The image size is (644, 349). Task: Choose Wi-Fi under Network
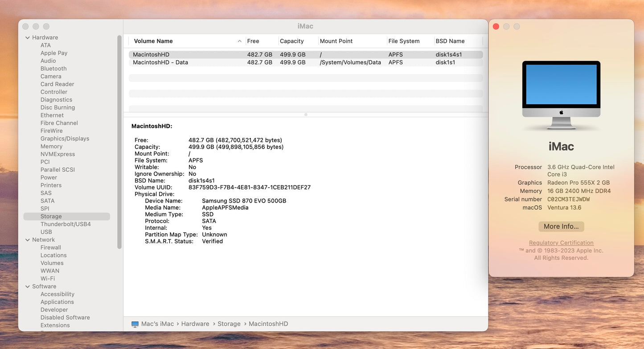[x=48, y=279]
